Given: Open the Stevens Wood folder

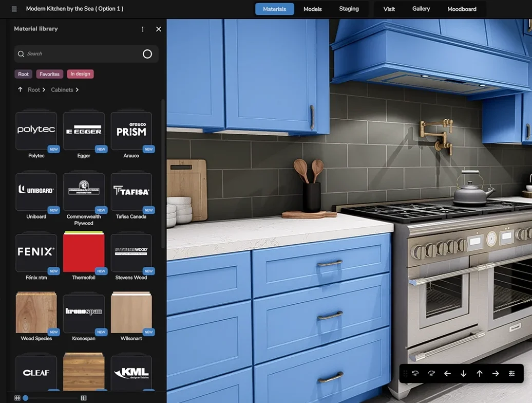Looking at the screenshot, I should pos(131,252).
